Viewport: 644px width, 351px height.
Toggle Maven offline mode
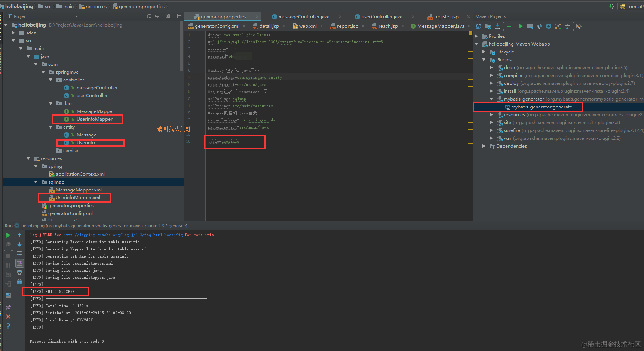(x=539, y=26)
